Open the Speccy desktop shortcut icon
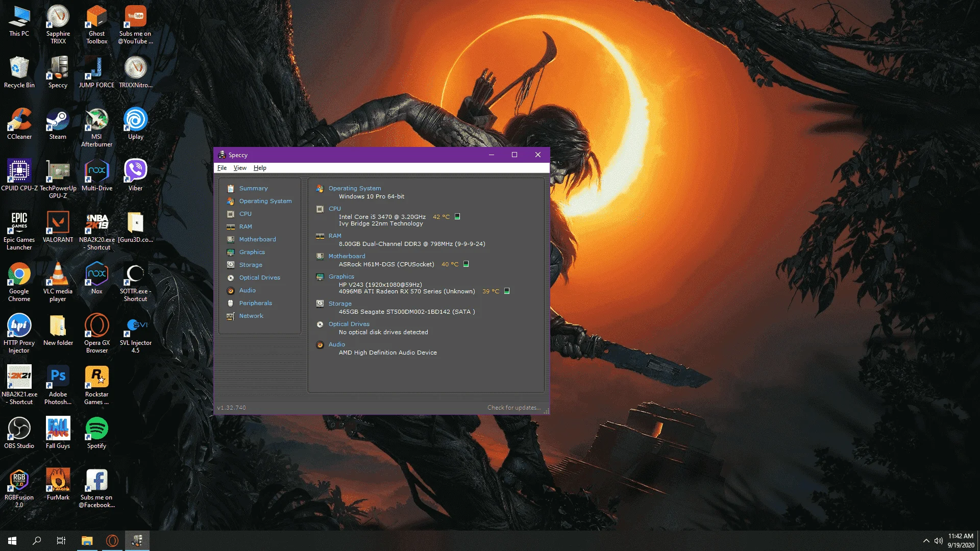The height and width of the screenshot is (551, 980). pos(58,72)
